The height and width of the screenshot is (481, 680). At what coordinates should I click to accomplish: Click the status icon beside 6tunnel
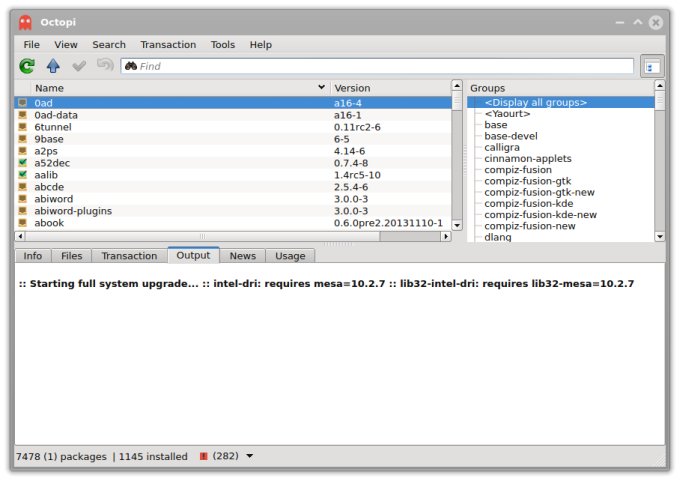(x=23, y=127)
